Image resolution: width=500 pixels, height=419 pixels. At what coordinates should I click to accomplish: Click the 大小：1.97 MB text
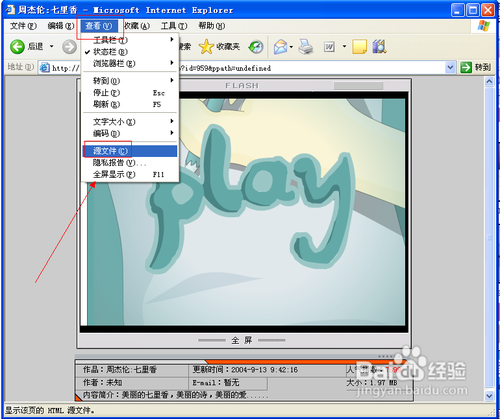pos(372,382)
